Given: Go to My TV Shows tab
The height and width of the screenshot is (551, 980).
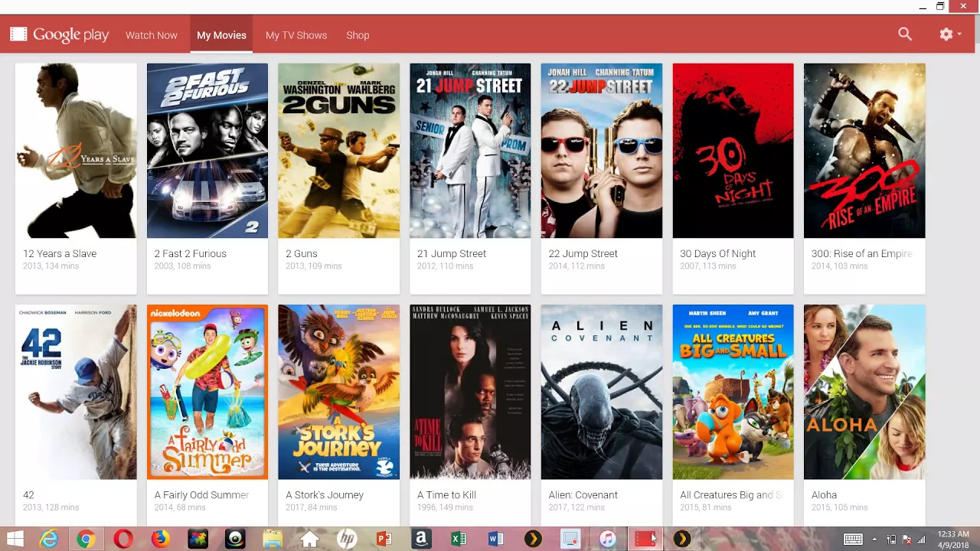Looking at the screenshot, I should click(x=296, y=35).
